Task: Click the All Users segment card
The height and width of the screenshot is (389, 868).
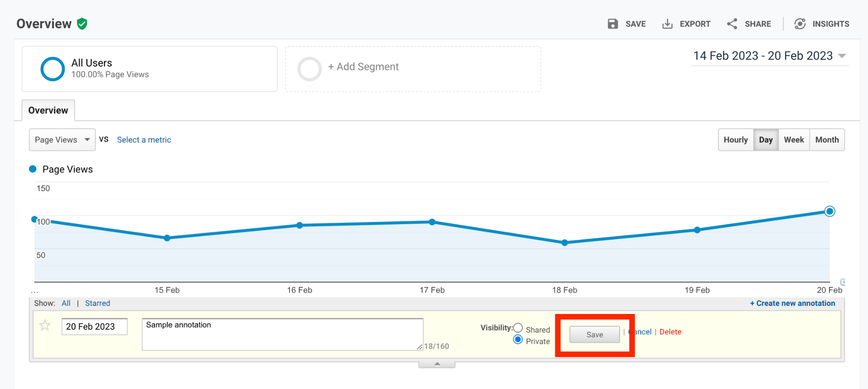Action: coord(150,69)
